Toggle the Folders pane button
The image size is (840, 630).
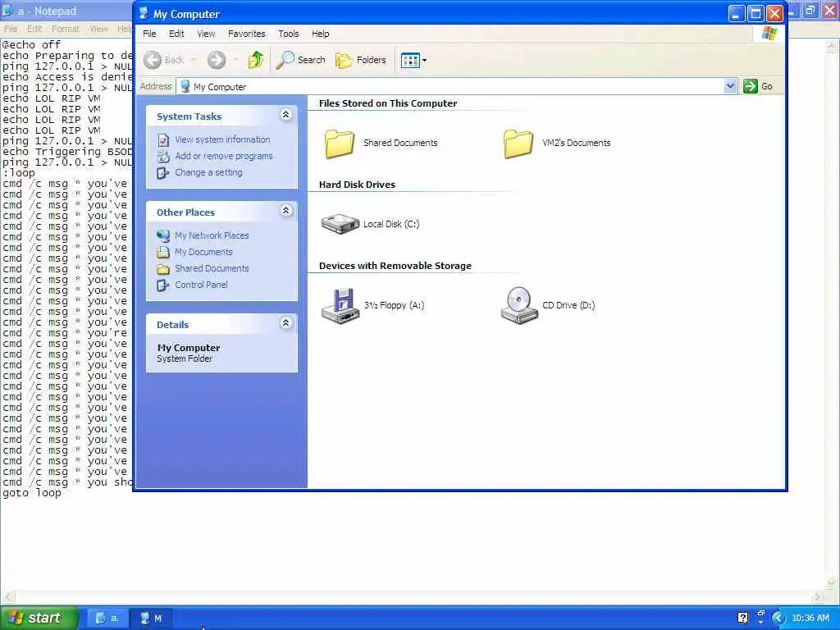[361, 60]
